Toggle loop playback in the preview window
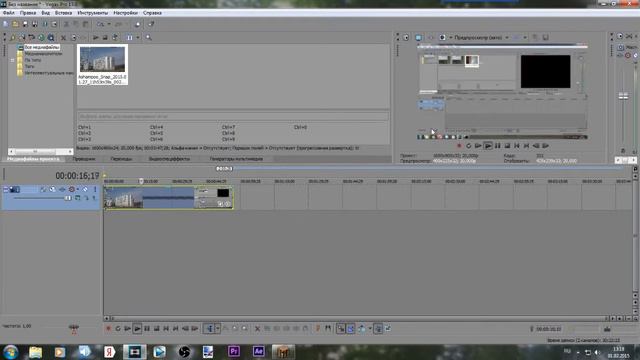The image size is (640, 360). (469, 146)
